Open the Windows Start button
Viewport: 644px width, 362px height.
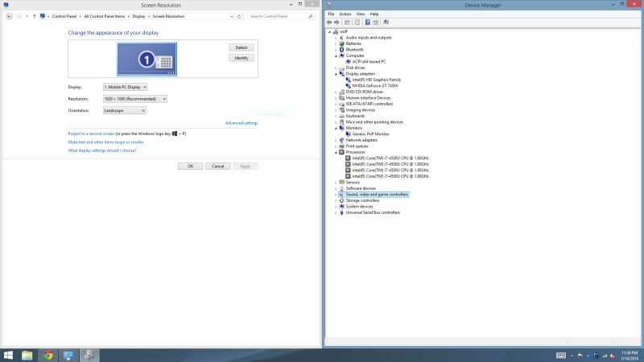pyautogui.click(x=8, y=355)
